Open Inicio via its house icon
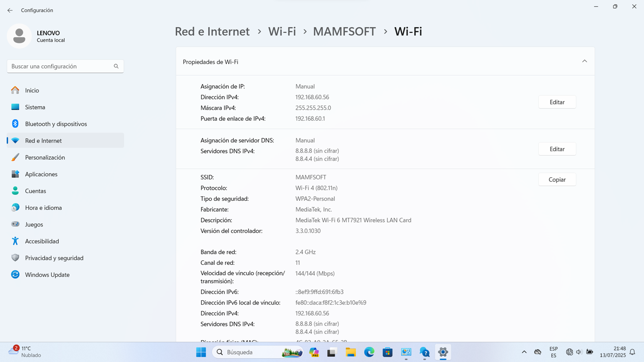The width and height of the screenshot is (644, 362). tap(15, 90)
